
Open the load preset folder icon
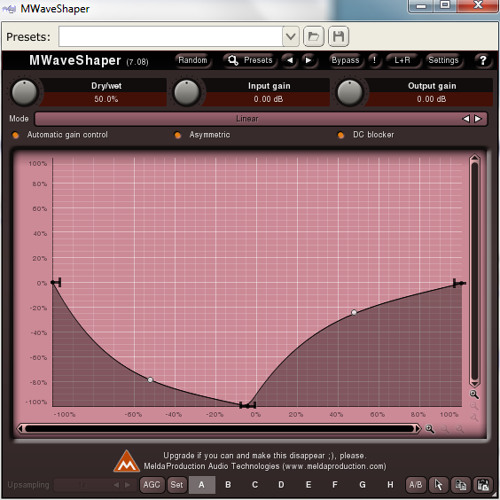[313, 36]
